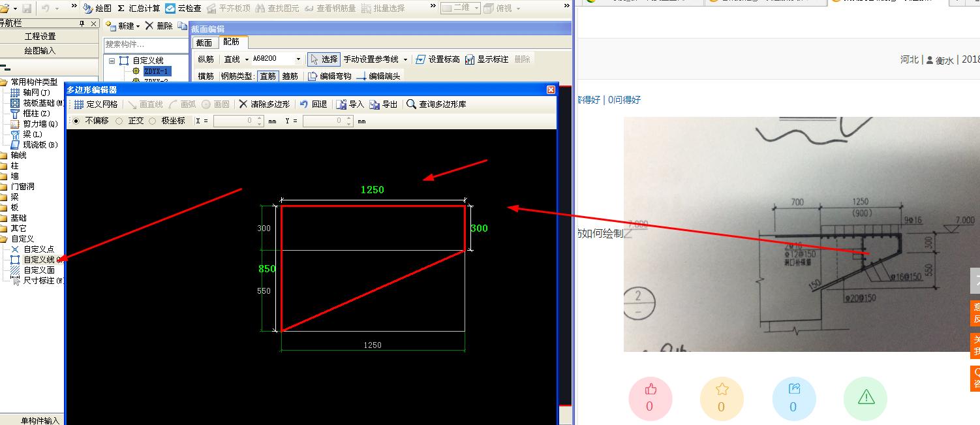Click 定义网格 in polygon editor
The image size is (980, 425).
click(x=96, y=104)
